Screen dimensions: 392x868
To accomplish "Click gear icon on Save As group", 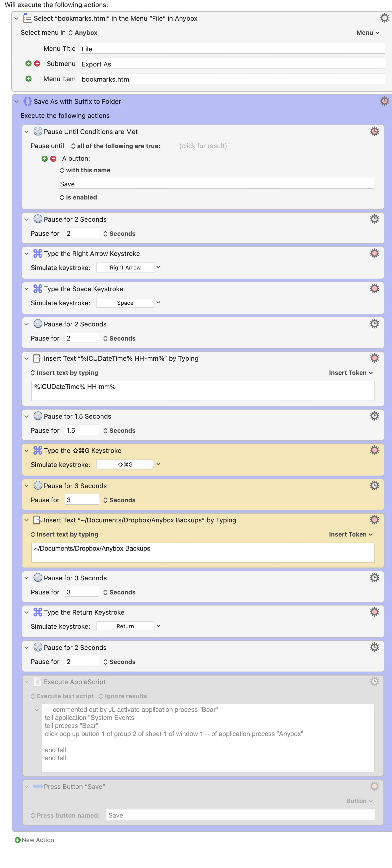I will point(384,101).
